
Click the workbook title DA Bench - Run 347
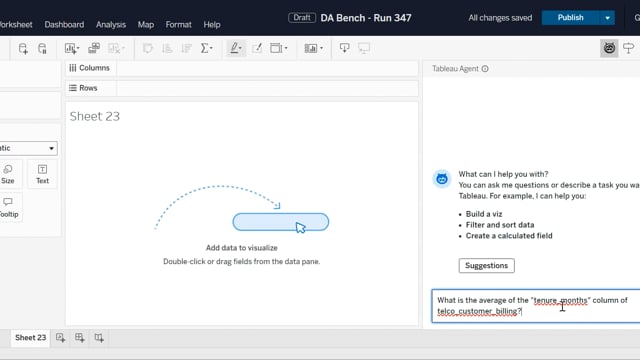(366, 18)
